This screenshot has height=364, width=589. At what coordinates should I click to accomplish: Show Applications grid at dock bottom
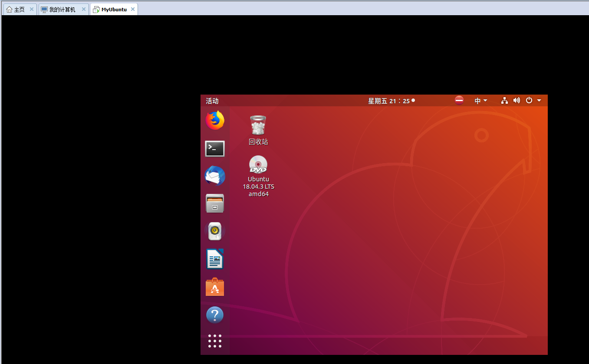pos(215,341)
